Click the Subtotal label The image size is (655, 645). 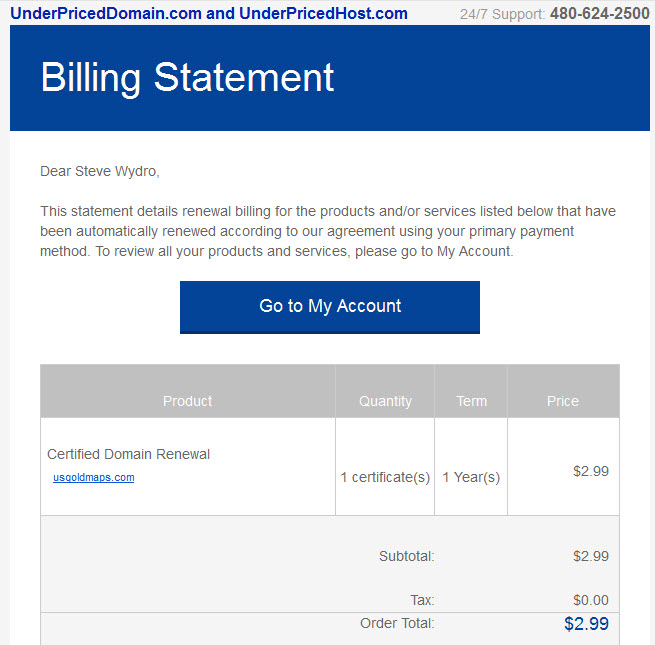click(x=407, y=556)
